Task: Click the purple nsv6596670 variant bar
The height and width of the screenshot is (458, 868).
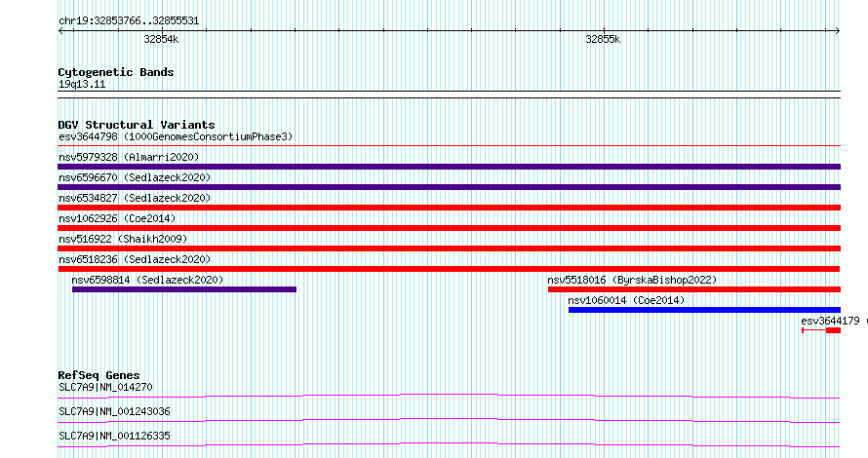Action: point(449,187)
